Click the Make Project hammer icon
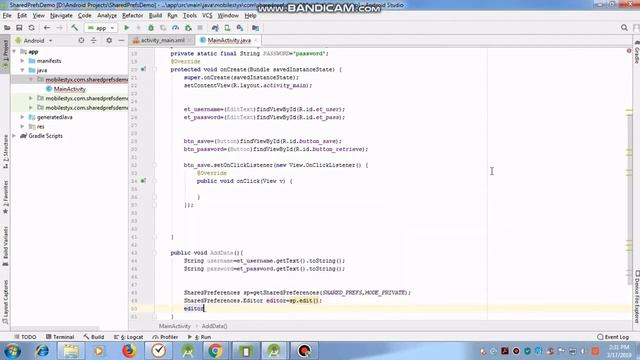The width and height of the screenshot is (640, 360). [x=74, y=28]
